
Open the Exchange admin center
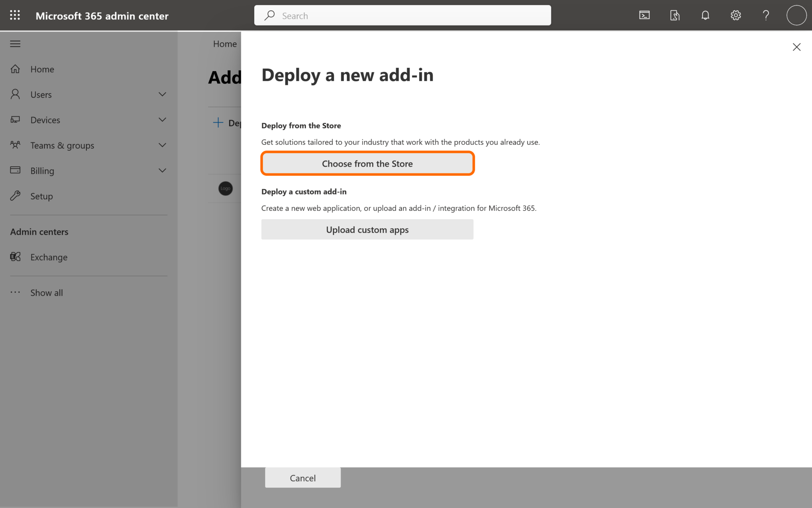point(48,257)
